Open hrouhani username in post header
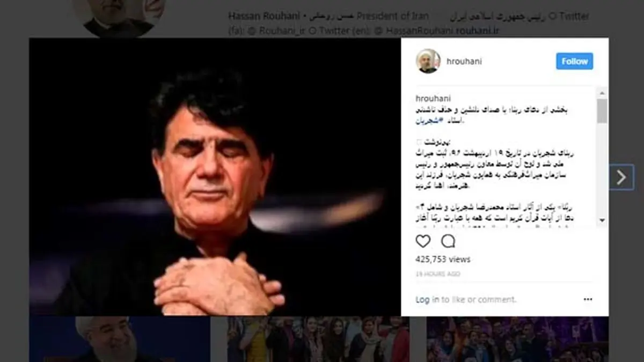 tap(464, 61)
